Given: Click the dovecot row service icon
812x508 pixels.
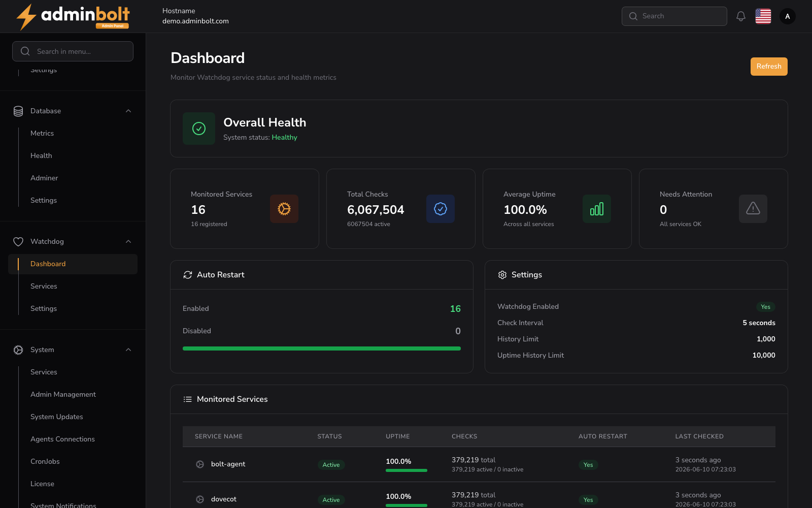Looking at the screenshot, I should [x=200, y=499].
